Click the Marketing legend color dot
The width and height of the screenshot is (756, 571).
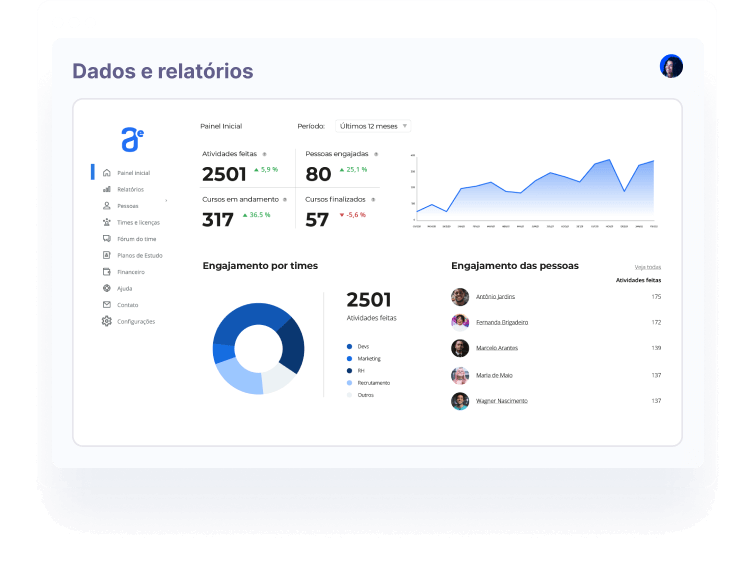click(349, 358)
